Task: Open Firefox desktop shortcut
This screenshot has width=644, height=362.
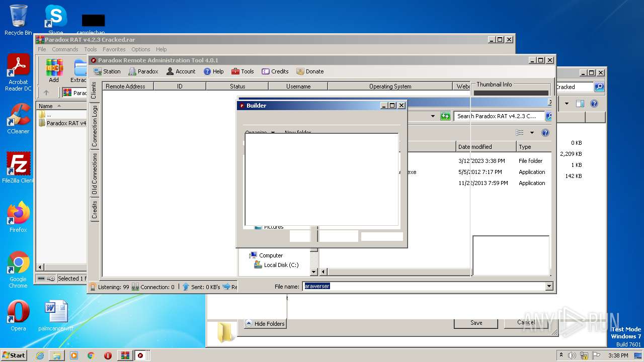Action: [18, 217]
